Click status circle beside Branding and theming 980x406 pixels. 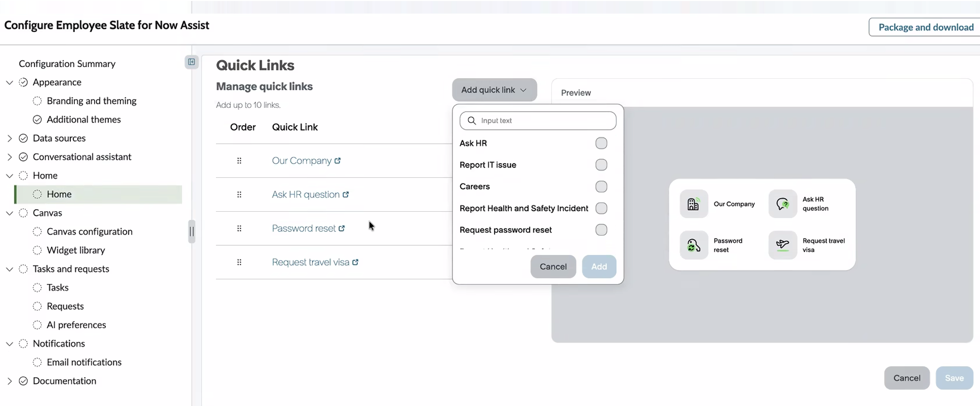point(37,101)
